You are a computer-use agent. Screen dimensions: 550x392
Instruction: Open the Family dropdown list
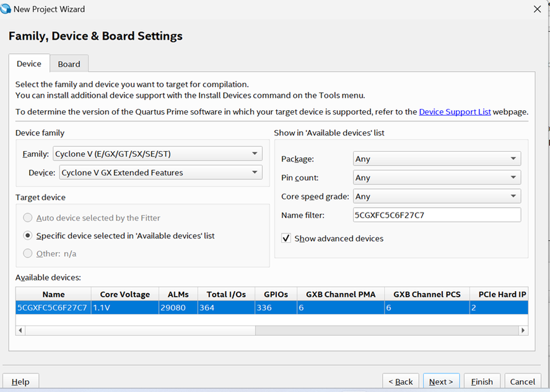coord(157,154)
